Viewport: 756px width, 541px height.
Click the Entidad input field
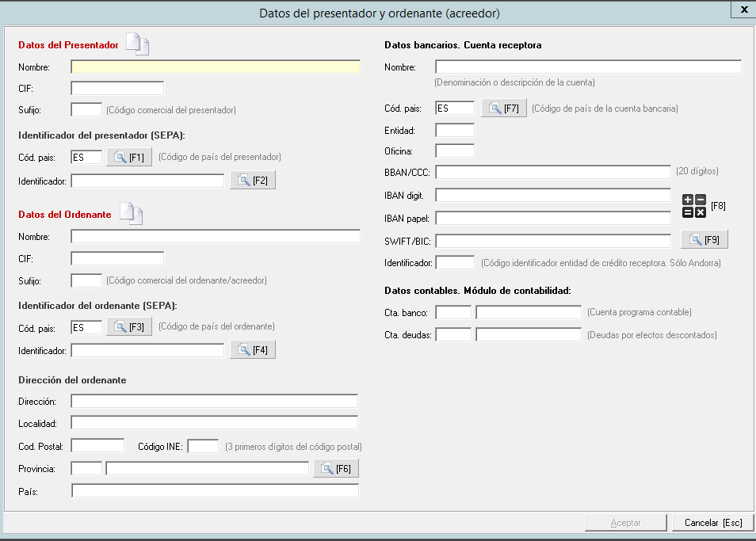click(x=455, y=130)
